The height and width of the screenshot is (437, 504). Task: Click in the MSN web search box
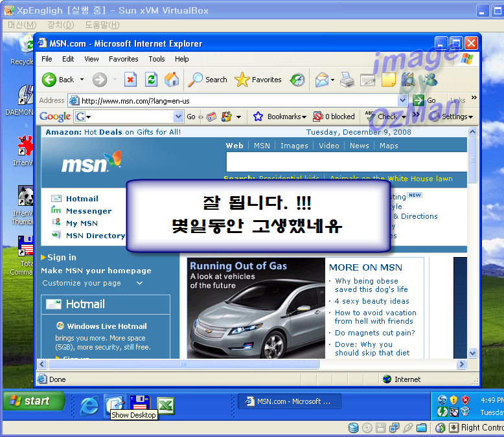[x=347, y=162]
